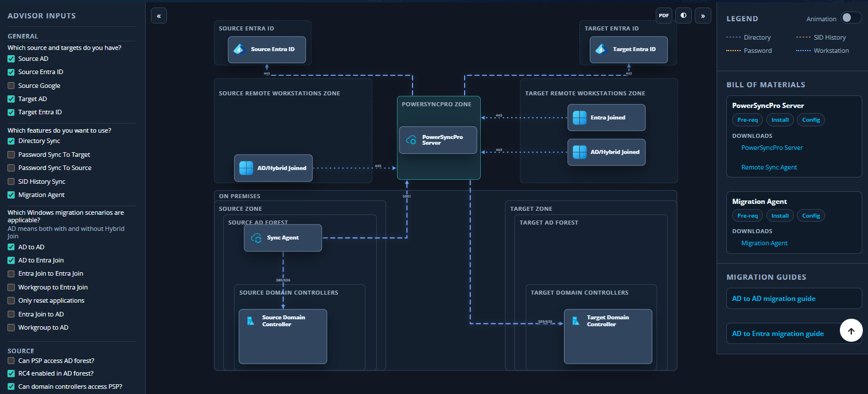Check Workgroup to Entra Join
Screen dimensions: 868x394
pos(11,287)
